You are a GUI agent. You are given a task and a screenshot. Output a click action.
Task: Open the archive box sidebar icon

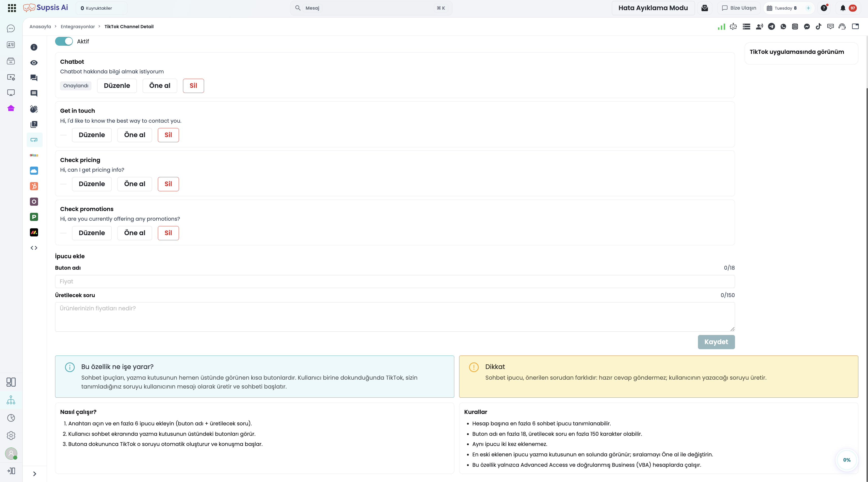click(11, 61)
